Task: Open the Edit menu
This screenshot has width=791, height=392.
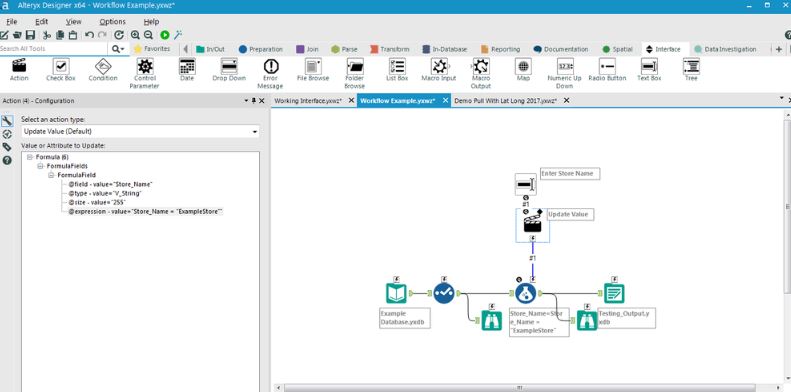Action: click(41, 22)
